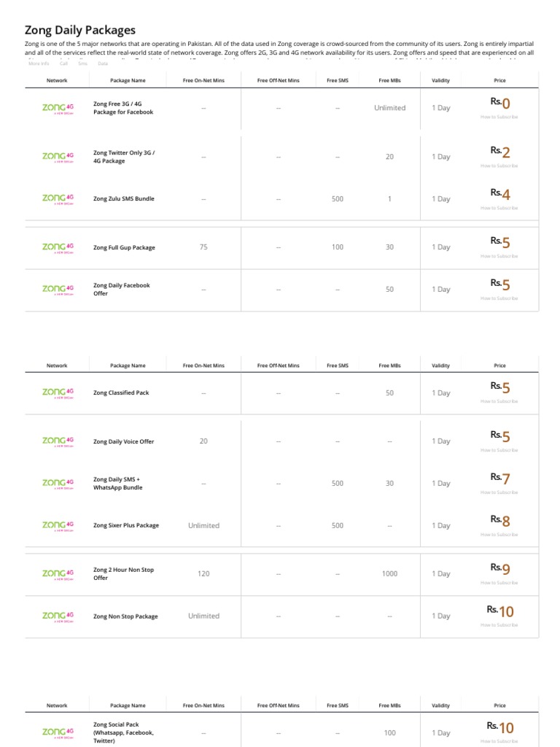Open How to Subscribe for Rs.4 package
This screenshot has width=560, height=747.
click(499, 208)
